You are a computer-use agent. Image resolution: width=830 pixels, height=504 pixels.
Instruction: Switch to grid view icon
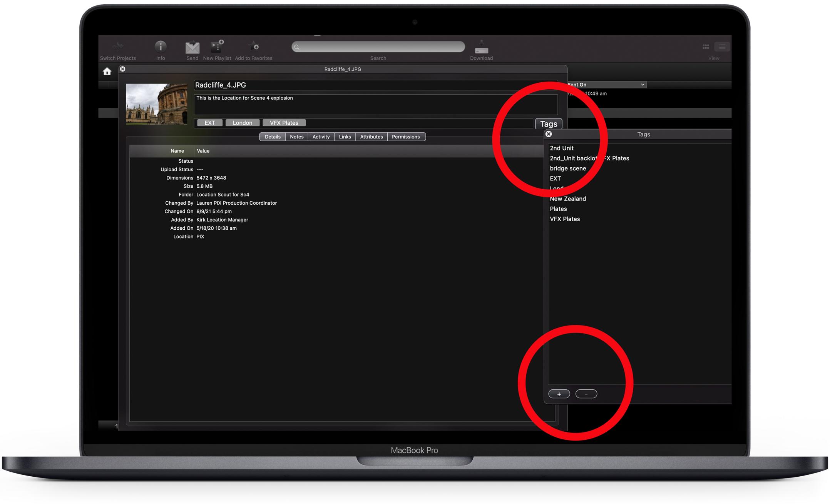tap(706, 47)
